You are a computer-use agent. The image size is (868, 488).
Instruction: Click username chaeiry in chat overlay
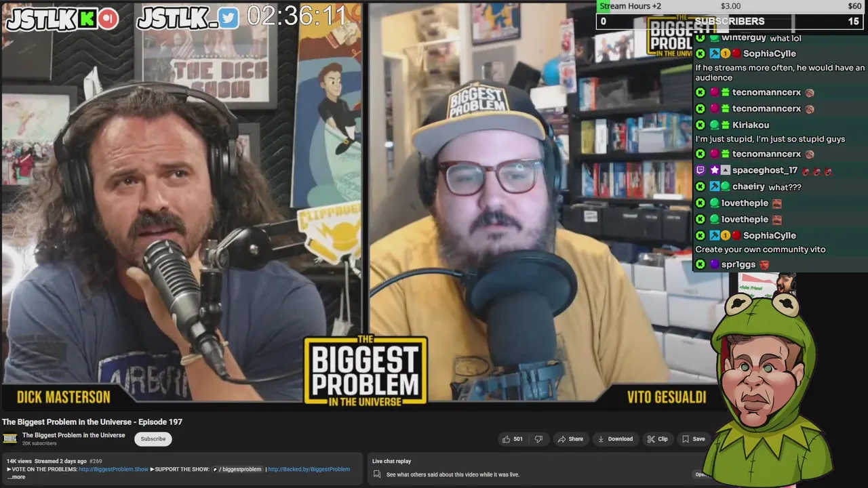click(749, 186)
